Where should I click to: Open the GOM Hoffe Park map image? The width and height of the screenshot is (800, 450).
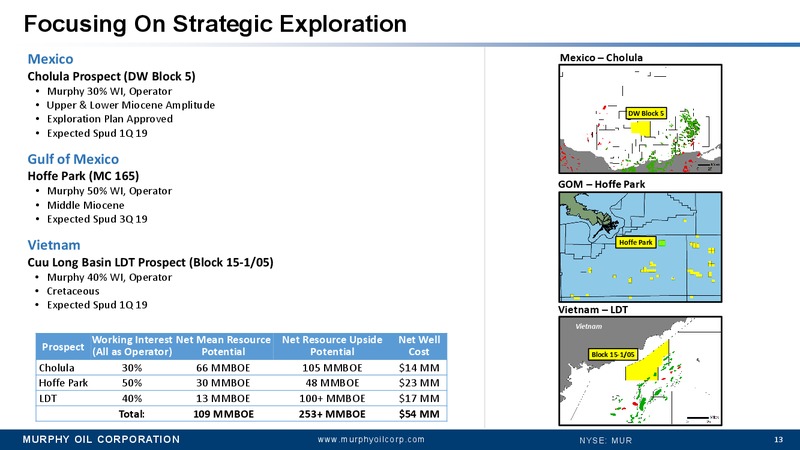640,247
